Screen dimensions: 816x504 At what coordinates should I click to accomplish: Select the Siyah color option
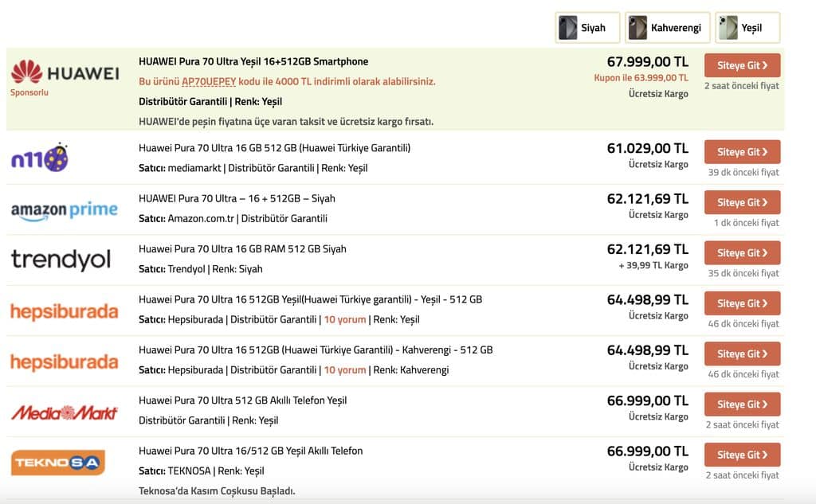point(587,28)
